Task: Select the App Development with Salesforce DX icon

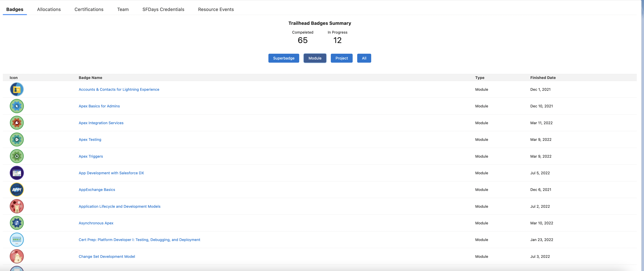Action: coord(17,173)
